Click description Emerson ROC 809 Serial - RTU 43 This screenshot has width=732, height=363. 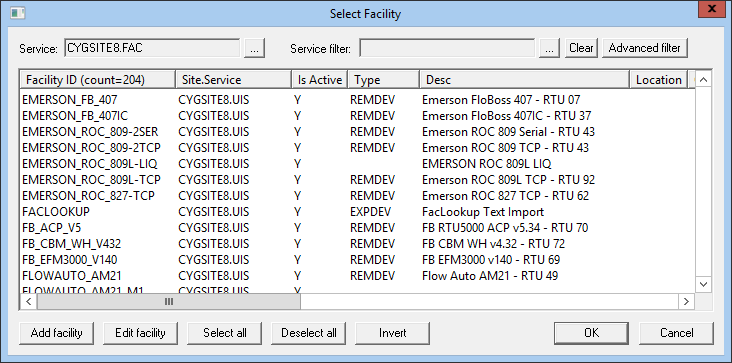508,132
